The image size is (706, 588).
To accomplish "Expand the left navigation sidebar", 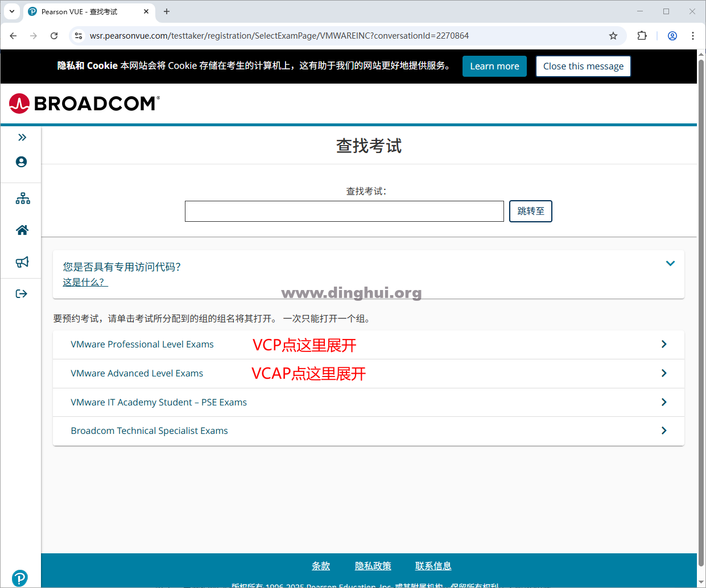I will pyautogui.click(x=22, y=137).
